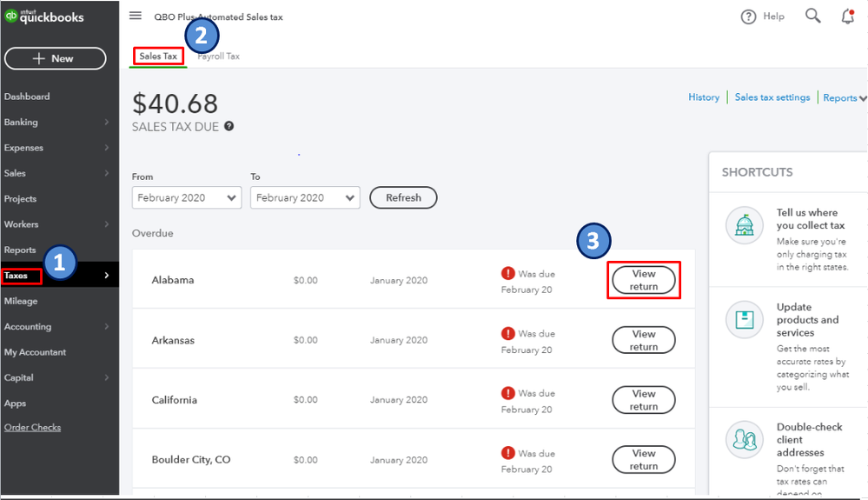Expand the Capital menu chevron
Screen dimensions: 868x500
(x=107, y=377)
